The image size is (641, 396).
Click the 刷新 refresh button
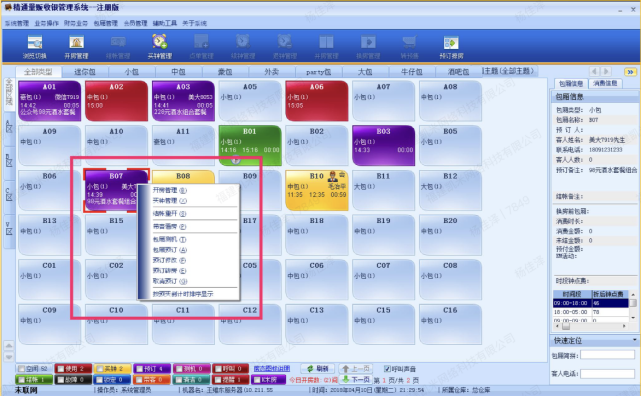click(x=318, y=369)
